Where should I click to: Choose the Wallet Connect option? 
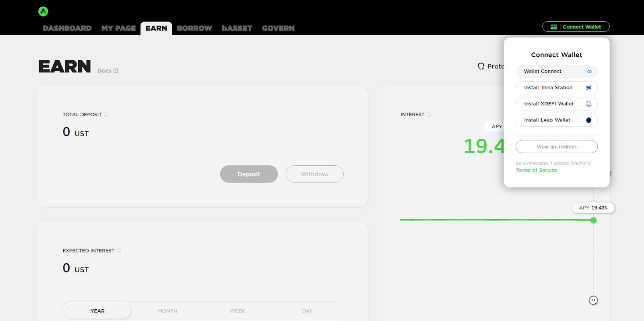(x=557, y=71)
